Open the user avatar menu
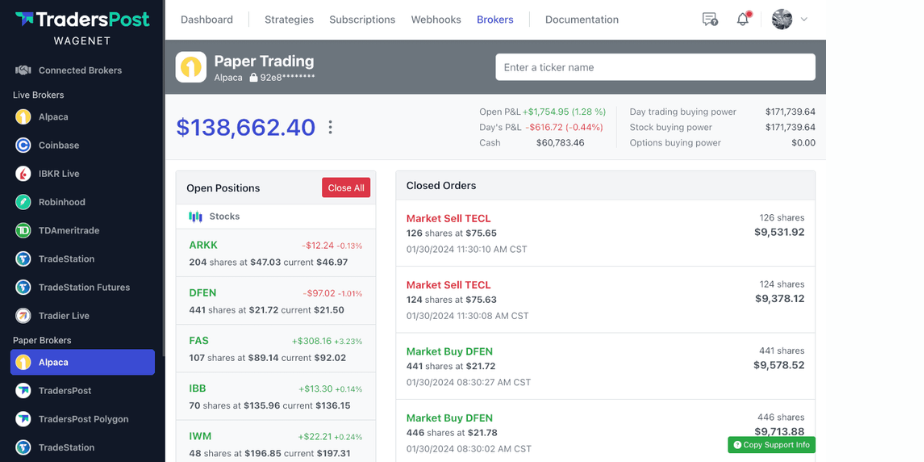This screenshot has width=924, height=462. tap(782, 19)
